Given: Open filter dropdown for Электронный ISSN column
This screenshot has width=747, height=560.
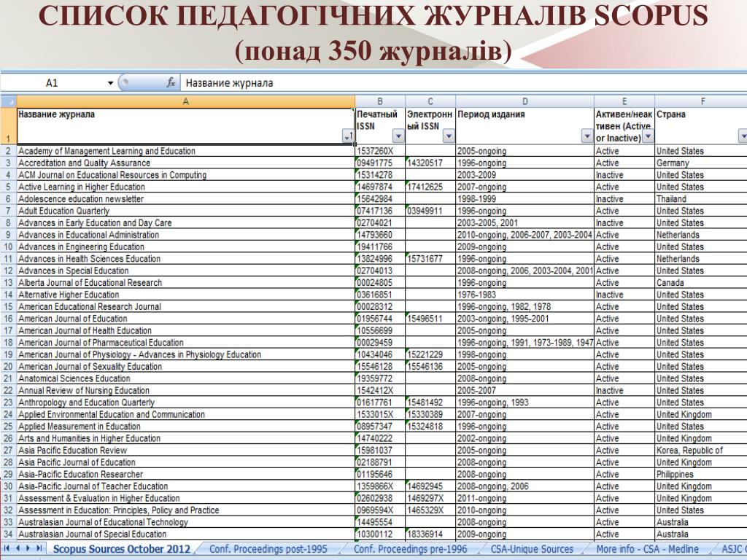Looking at the screenshot, I should point(449,136).
